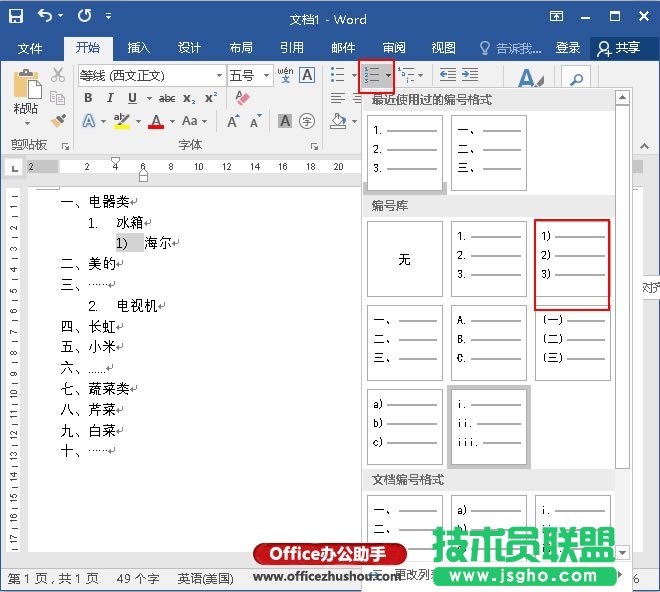Switch to the 审阅 tab

pyautogui.click(x=394, y=48)
